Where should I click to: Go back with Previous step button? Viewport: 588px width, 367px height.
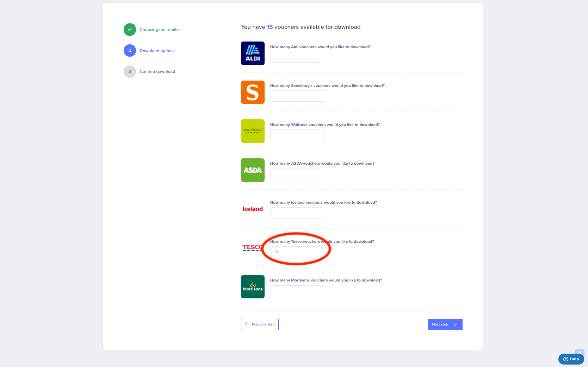pos(260,324)
